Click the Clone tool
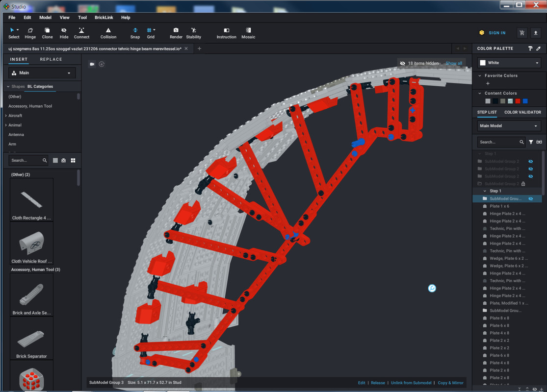The width and height of the screenshot is (547, 392). click(x=47, y=33)
